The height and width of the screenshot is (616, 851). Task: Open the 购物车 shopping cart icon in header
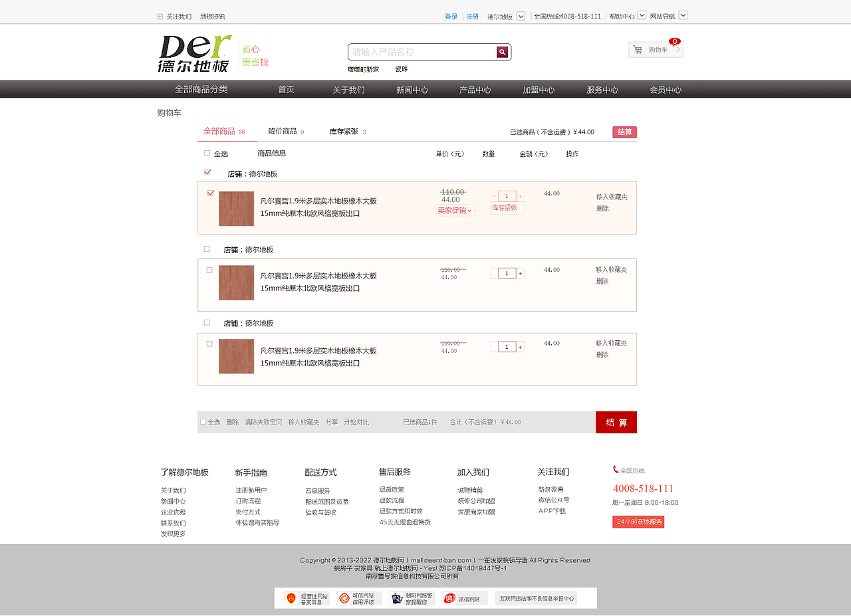click(x=638, y=49)
